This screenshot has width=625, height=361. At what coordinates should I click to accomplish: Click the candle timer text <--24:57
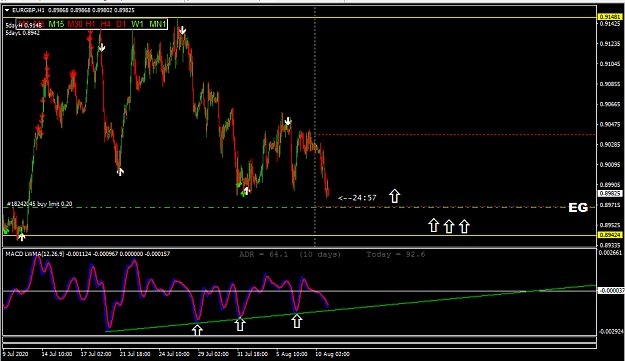(357, 198)
